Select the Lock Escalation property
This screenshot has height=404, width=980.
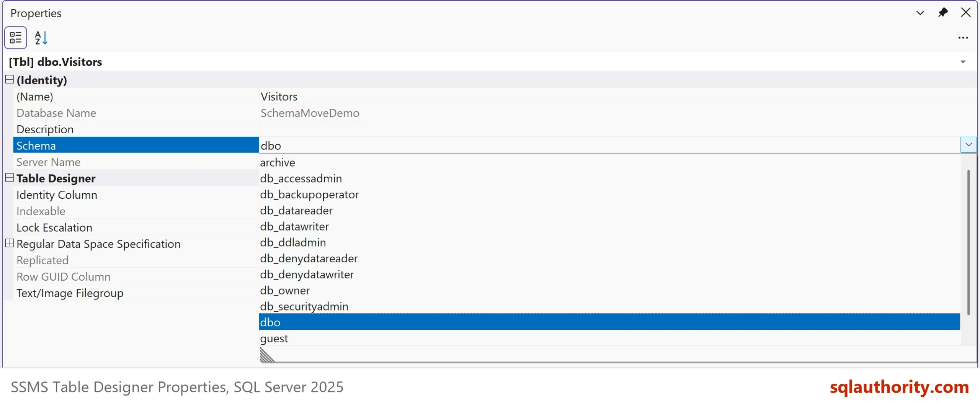(x=136, y=227)
